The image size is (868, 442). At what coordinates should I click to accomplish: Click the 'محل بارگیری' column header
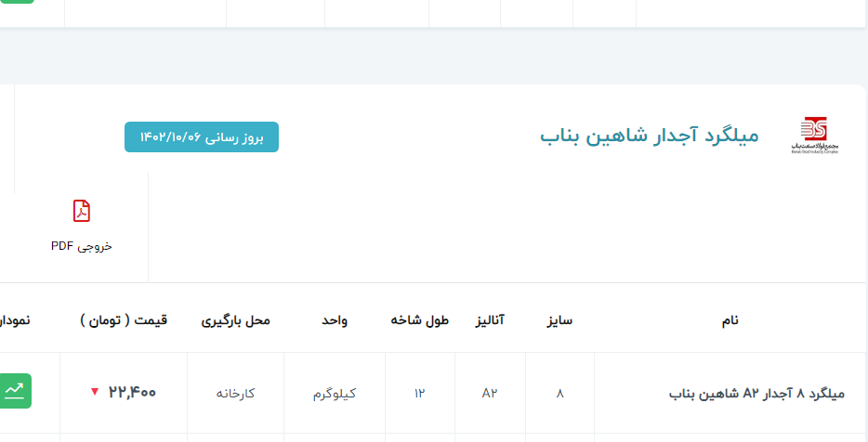coord(236,320)
